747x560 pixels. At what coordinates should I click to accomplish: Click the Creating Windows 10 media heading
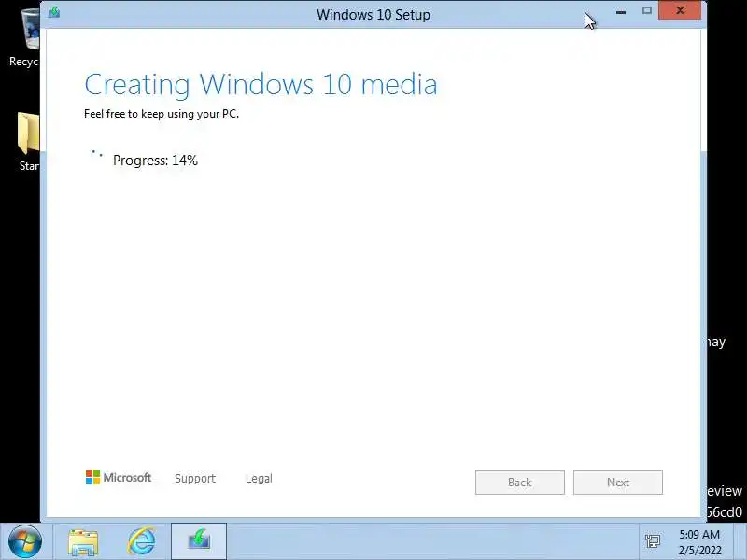(x=261, y=85)
